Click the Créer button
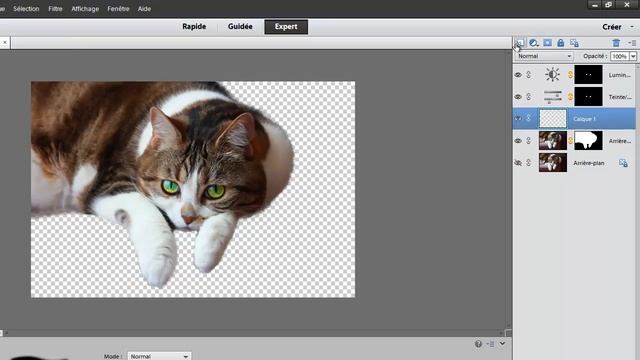 pyautogui.click(x=612, y=27)
